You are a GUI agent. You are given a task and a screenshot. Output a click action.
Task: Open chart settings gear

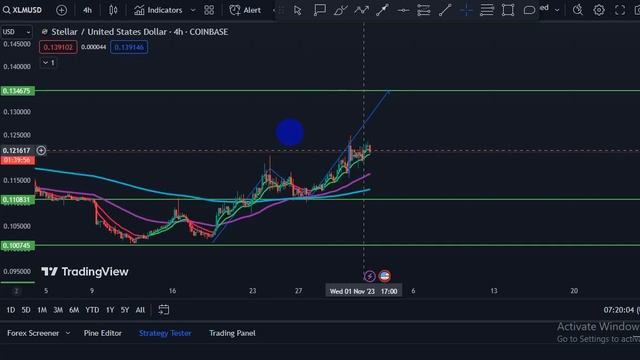(599, 10)
